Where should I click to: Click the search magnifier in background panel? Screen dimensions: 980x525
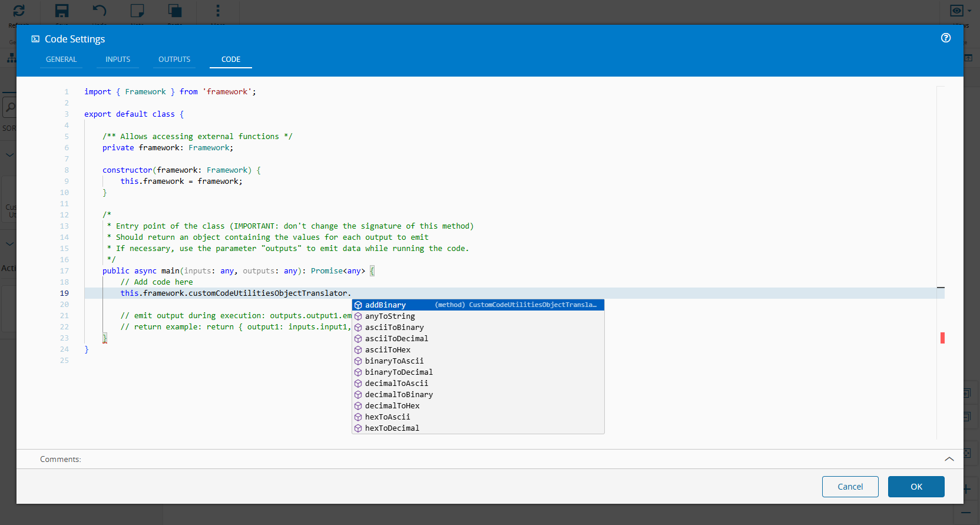click(x=10, y=107)
